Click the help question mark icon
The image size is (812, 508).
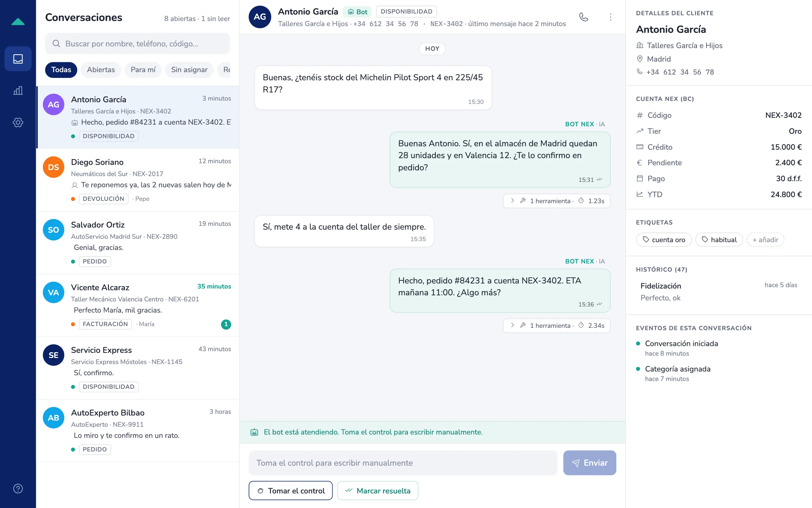click(18, 488)
